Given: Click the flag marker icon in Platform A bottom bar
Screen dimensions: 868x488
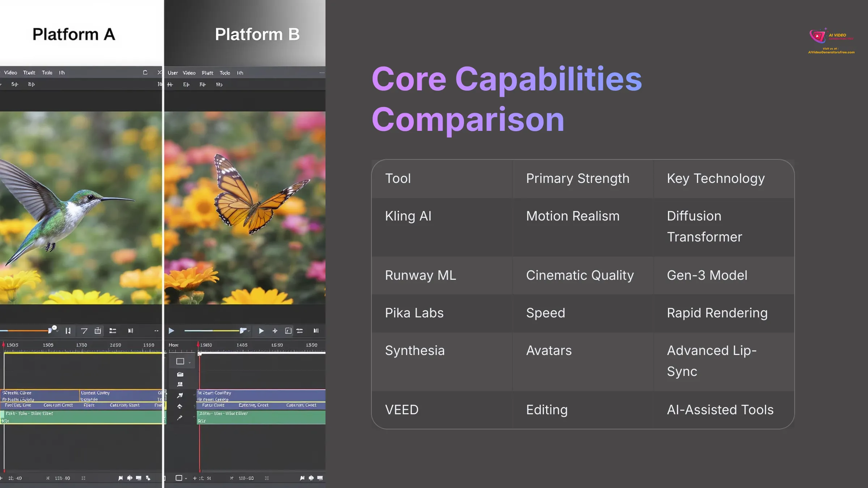Looking at the screenshot, I should (x=120, y=478).
